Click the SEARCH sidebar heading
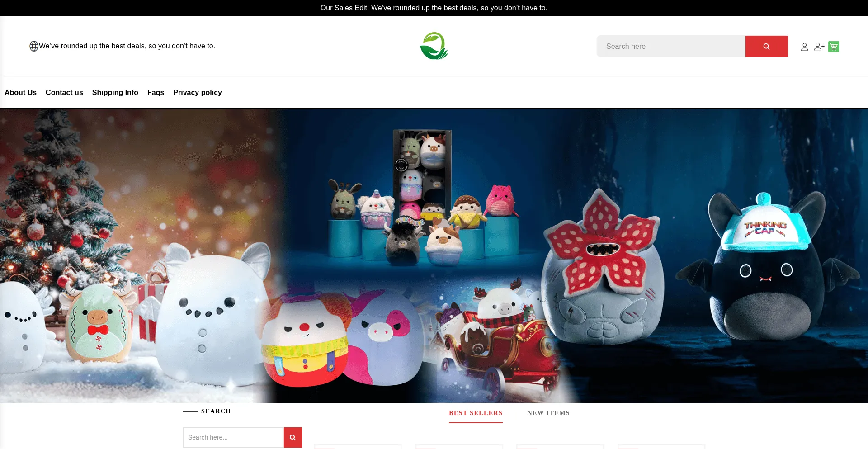 pos(216,411)
